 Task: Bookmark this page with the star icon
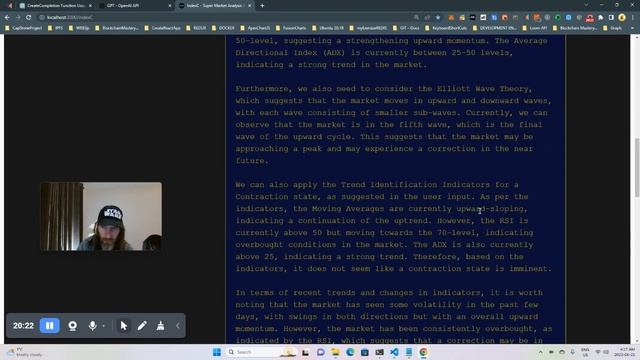pyautogui.click(x=438, y=18)
